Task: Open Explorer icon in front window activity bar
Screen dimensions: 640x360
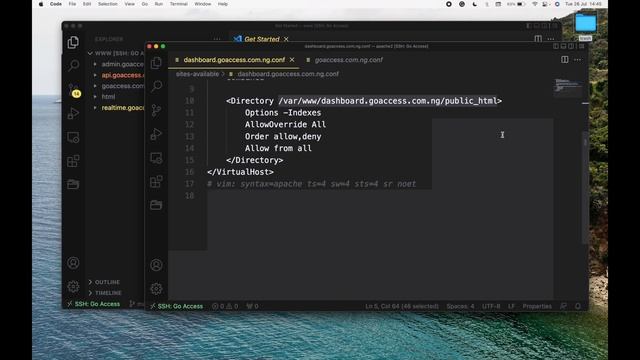Action: [x=156, y=63]
